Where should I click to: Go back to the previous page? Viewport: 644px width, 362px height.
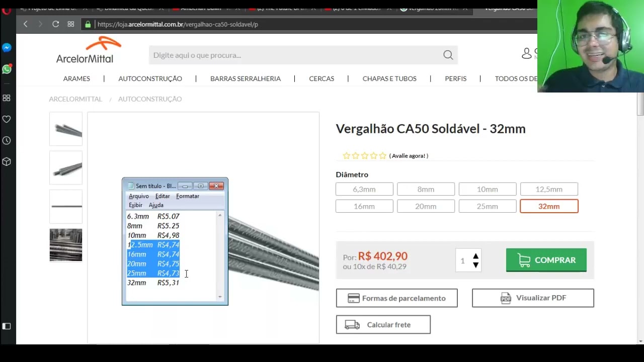(x=25, y=24)
